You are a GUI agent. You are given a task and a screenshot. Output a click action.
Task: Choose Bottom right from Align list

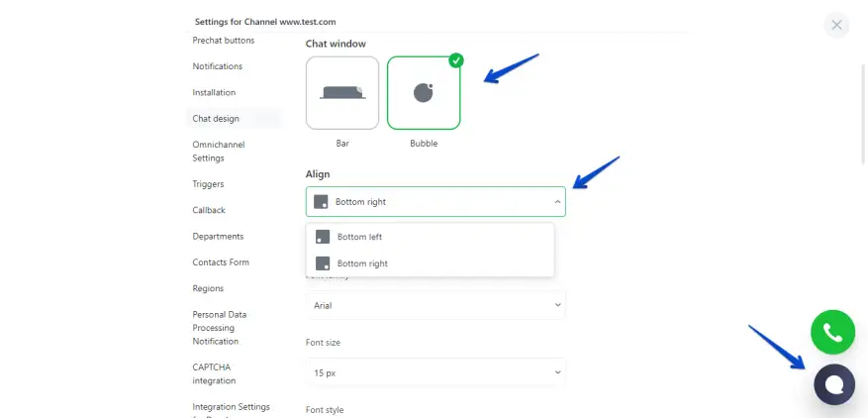(362, 263)
